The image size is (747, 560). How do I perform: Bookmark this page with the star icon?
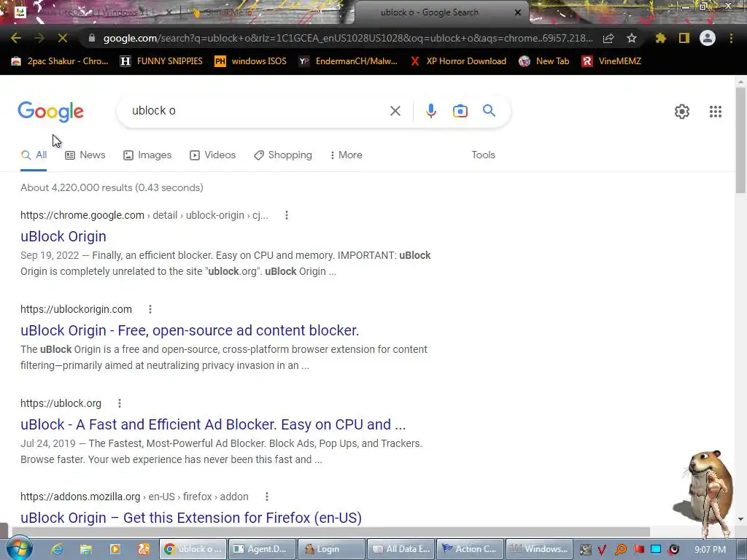pos(632,38)
